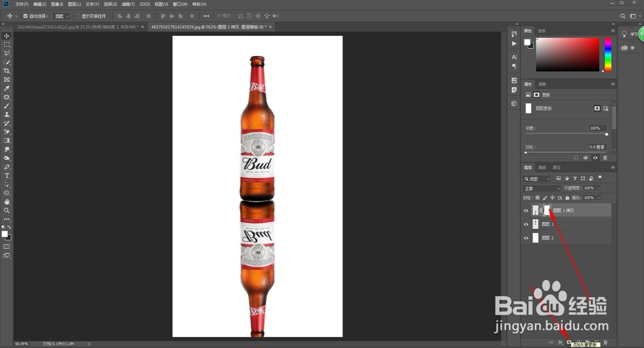Open the 库 libraries panel button

pos(629,48)
